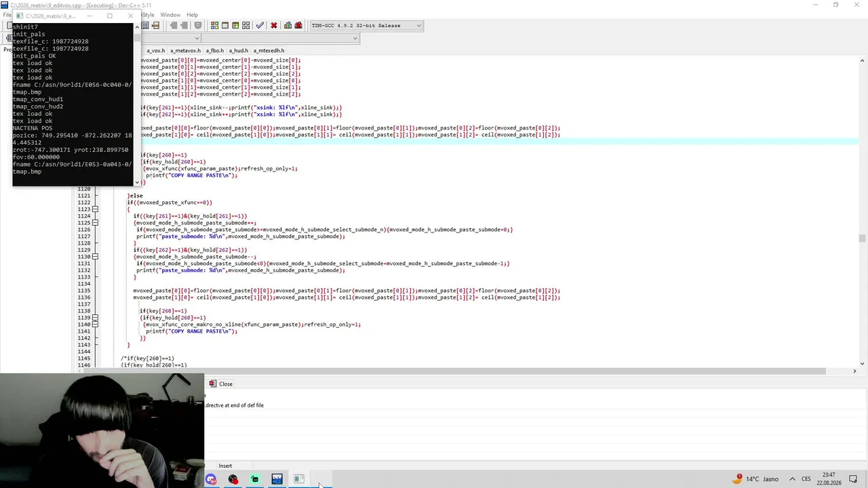Click the console window scroll down arrow
Screen dimensions: 868x488
pos(137,182)
